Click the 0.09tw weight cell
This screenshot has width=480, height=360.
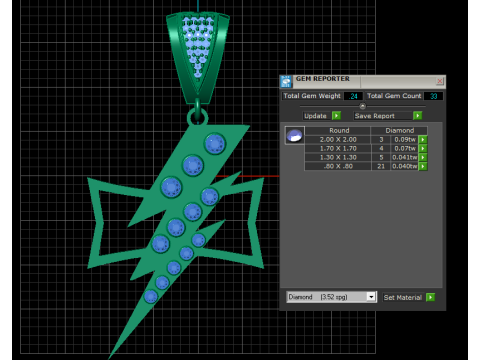click(405, 139)
